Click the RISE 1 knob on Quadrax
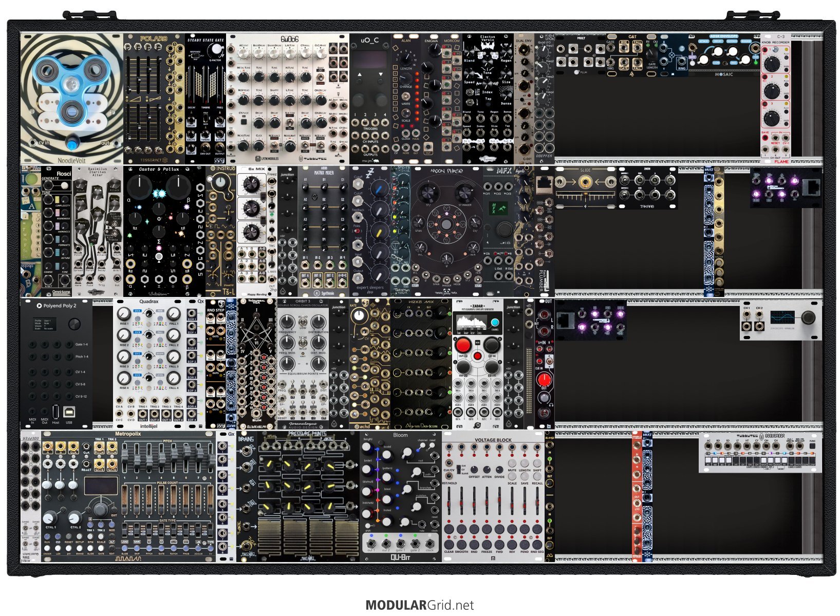 click(x=124, y=314)
